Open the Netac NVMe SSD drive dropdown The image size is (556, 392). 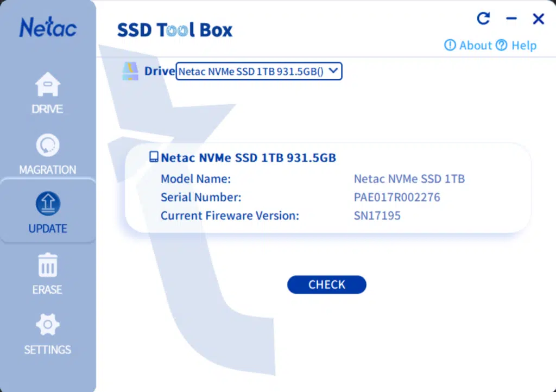(x=259, y=71)
